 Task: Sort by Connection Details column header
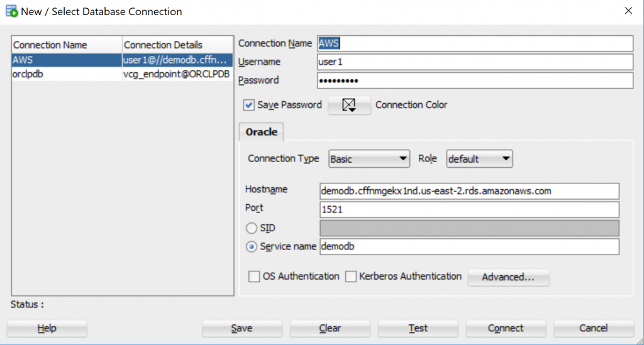point(177,45)
